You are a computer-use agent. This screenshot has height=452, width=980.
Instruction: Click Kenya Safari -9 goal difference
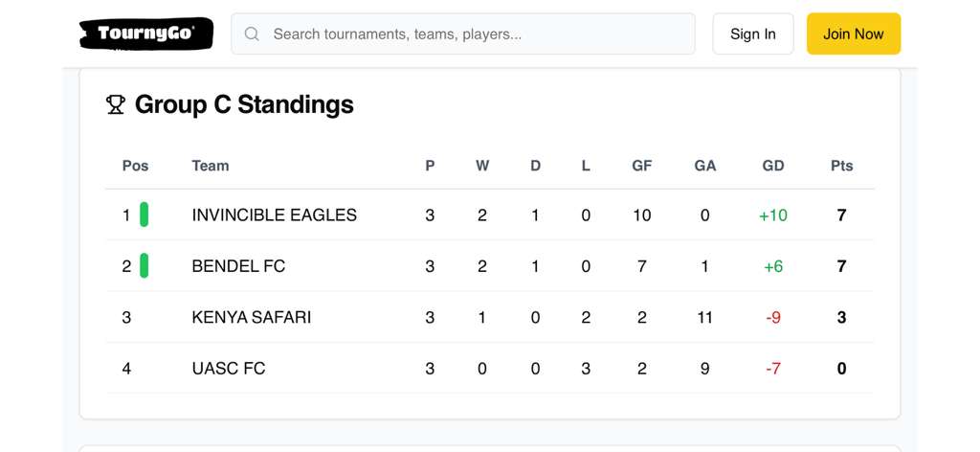click(772, 317)
